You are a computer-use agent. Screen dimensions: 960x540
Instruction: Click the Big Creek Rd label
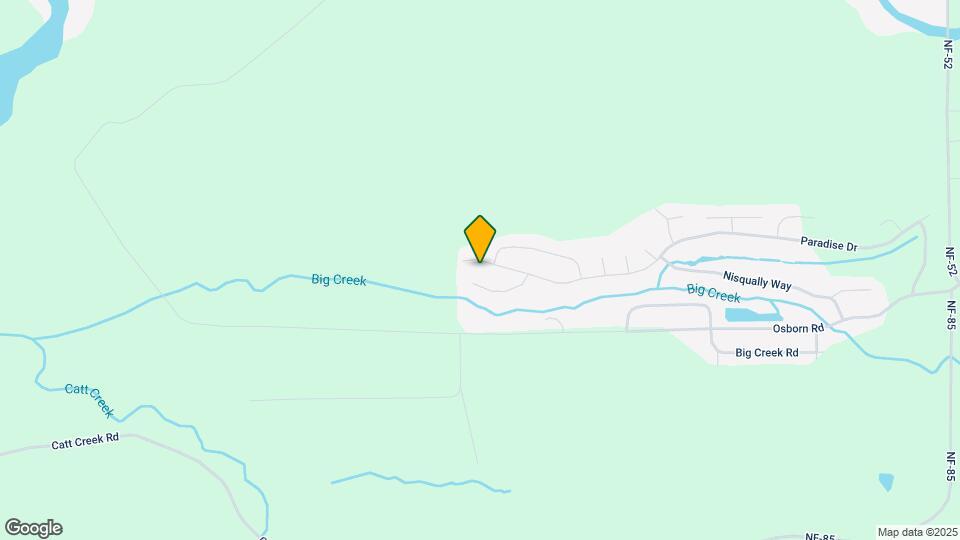click(x=767, y=353)
